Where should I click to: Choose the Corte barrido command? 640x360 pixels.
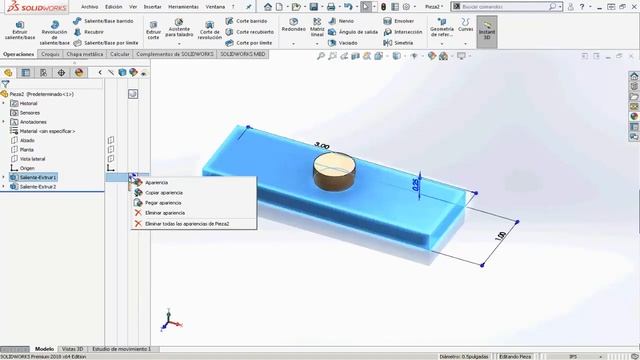[x=247, y=21]
